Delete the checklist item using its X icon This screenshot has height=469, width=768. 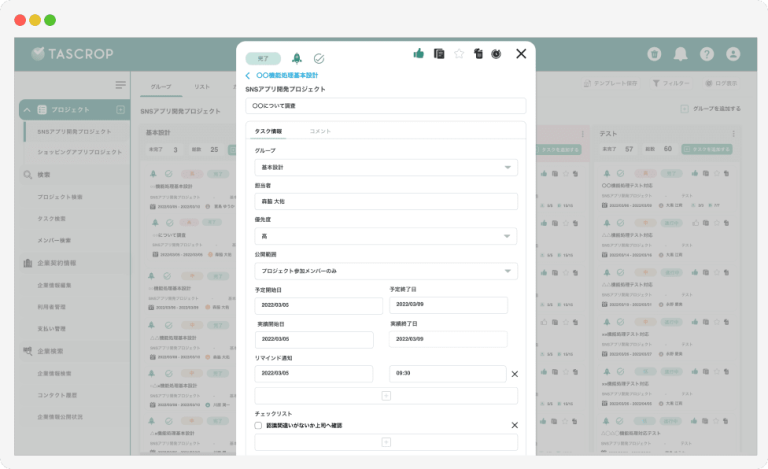(x=515, y=425)
